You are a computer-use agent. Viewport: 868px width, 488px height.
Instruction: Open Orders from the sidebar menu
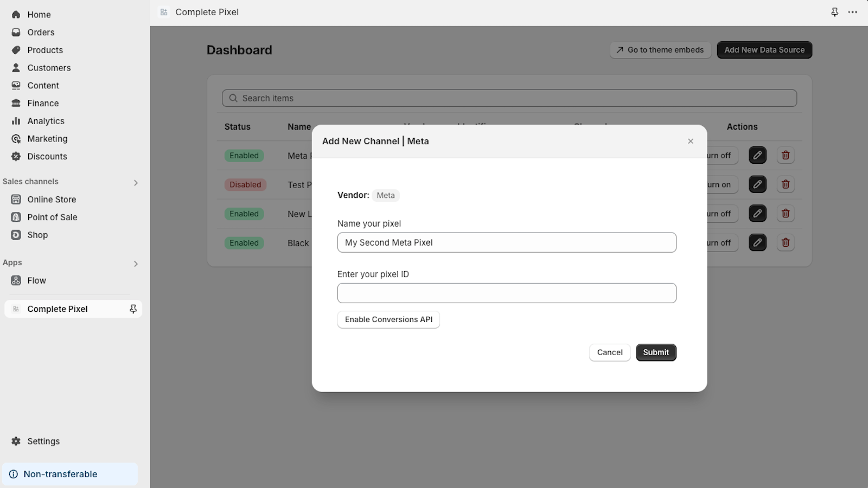pyautogui.click(x=41, y=32)
